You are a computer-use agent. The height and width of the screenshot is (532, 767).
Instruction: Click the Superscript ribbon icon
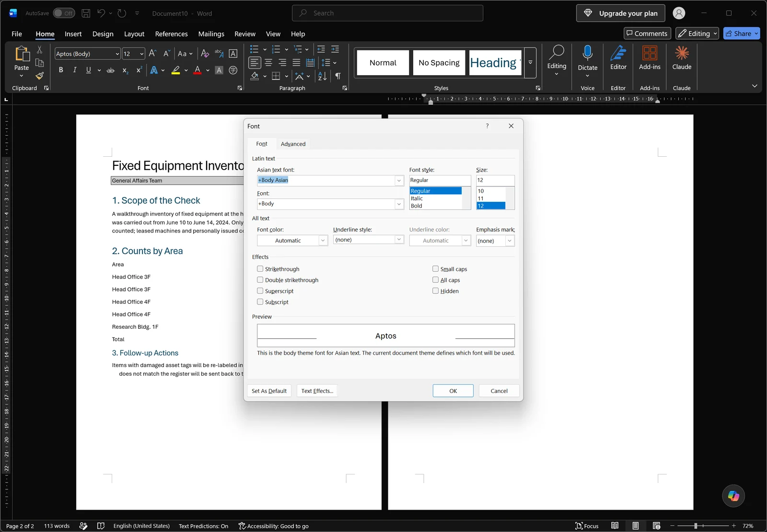tap(139, 70)
